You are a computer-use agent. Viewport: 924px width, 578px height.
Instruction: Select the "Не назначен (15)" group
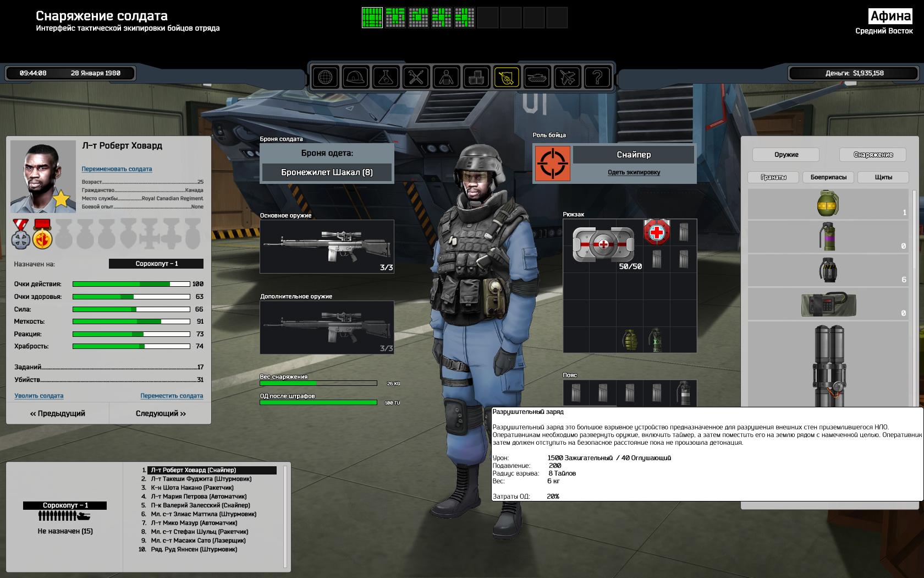(65, 531)
